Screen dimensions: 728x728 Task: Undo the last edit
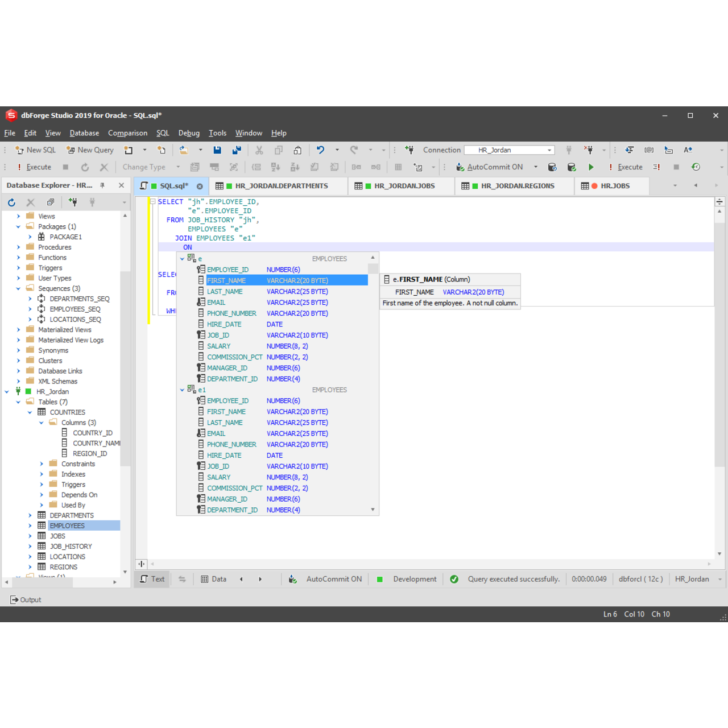(320, 150)
